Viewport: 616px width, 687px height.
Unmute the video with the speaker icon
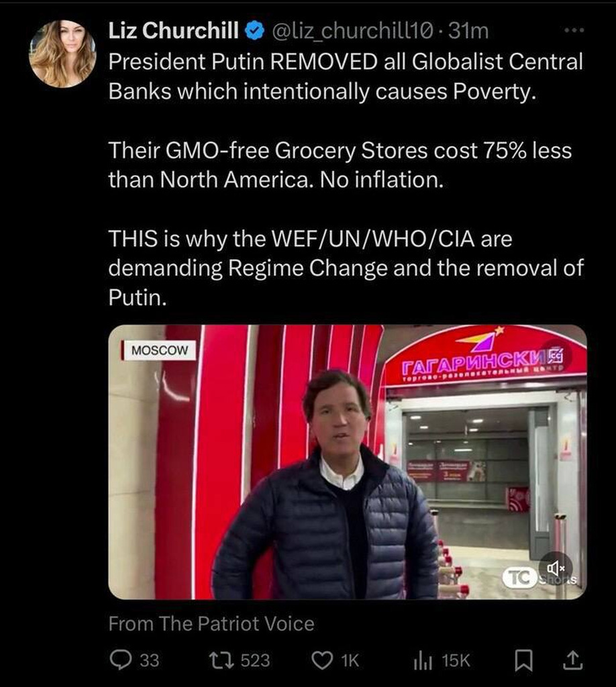pyautogui.click(x=556, y=568)
